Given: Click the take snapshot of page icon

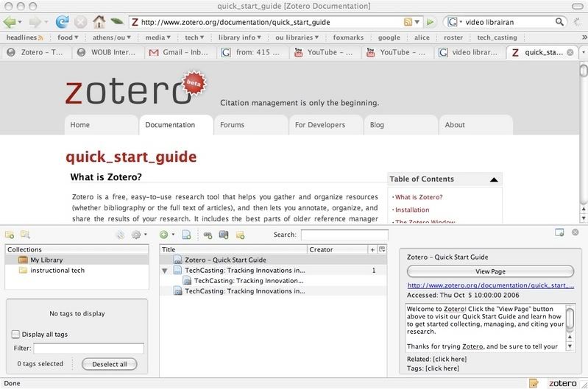Looking at the screenshot, I should [x=224, y=235].
